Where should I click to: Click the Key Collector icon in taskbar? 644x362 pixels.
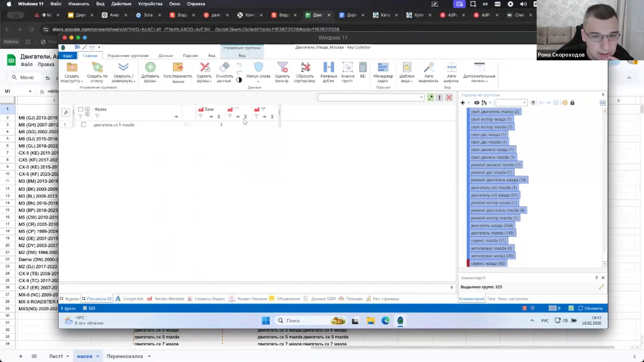click(400, 321)
